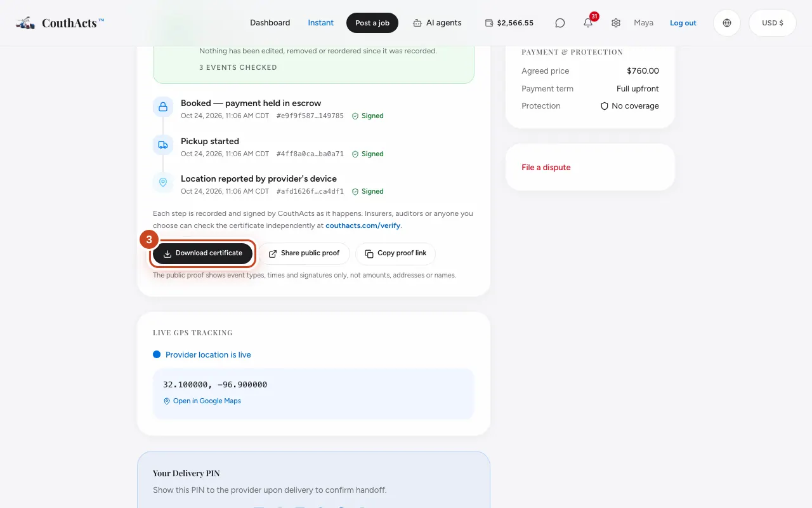Click Copy proof link button
Image resolution: width=812 pixels, height=508 pixels.
coord(395,253)
